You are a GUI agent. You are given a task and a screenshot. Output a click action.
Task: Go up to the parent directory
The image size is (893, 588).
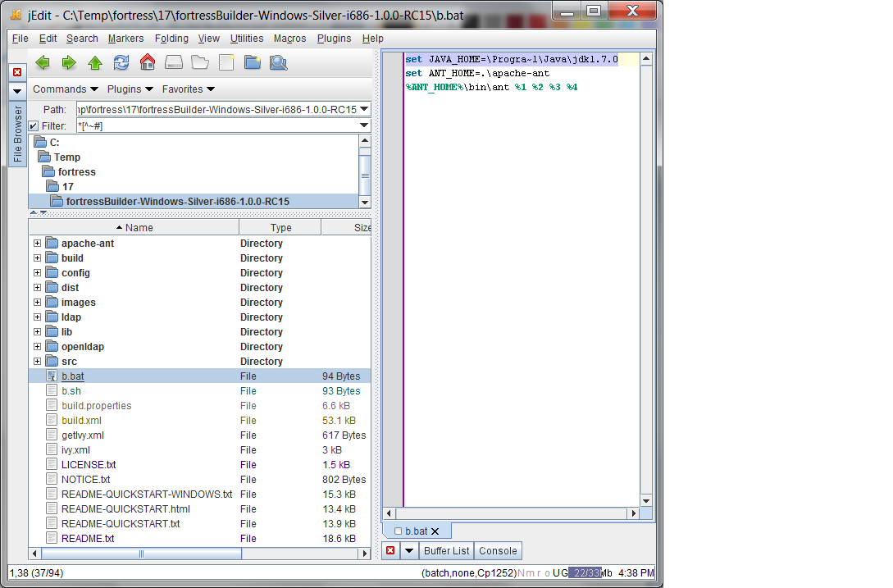coord(95,62)
